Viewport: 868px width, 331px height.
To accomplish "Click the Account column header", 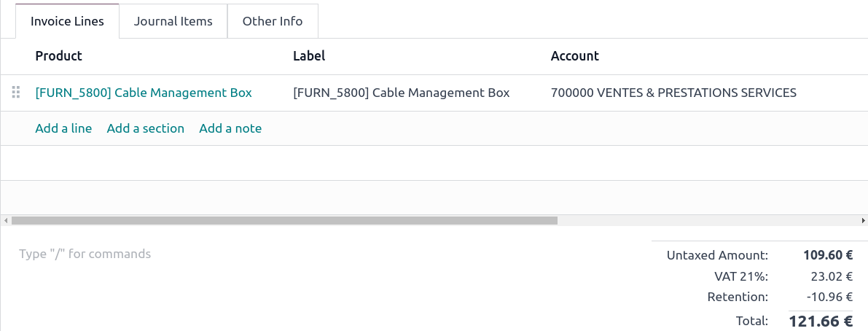I will click(x=575, y=56).
